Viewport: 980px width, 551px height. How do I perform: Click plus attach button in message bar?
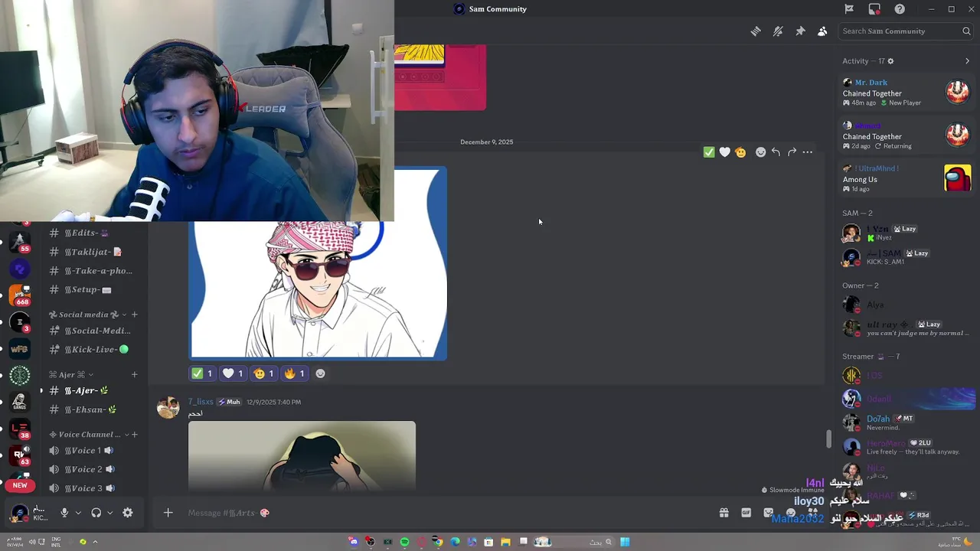click(x=168, y=513)
